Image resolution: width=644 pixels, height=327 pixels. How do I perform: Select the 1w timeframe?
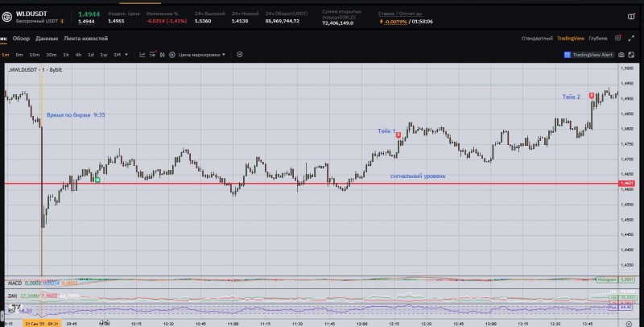(x=104, y=55)
